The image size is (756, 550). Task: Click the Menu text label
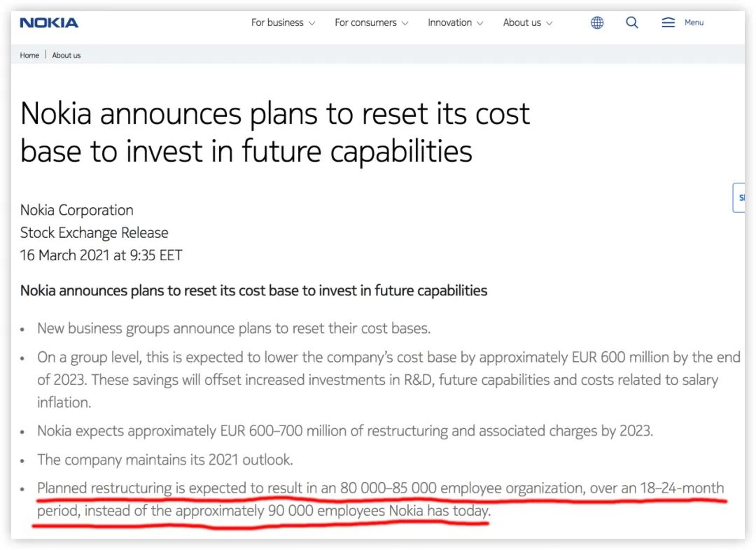[x=694, y=23]
